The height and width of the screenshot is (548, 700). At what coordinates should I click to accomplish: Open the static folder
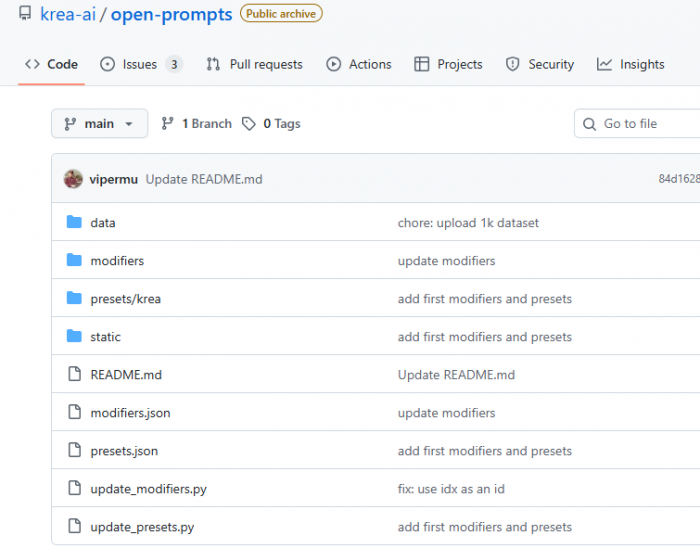pyautogui.click(x=105, y=336)
